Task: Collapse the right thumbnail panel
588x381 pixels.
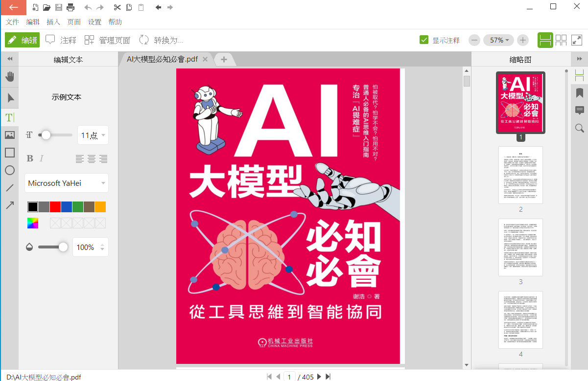Action: (579, 59)
